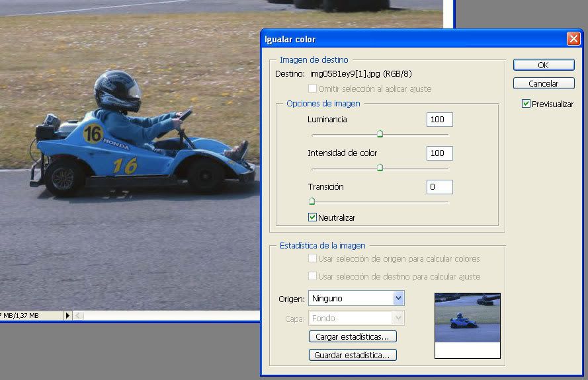This screenshot has height=380, width=588.
Task: Click the document size MB status text
Action: tap(21, 315)
